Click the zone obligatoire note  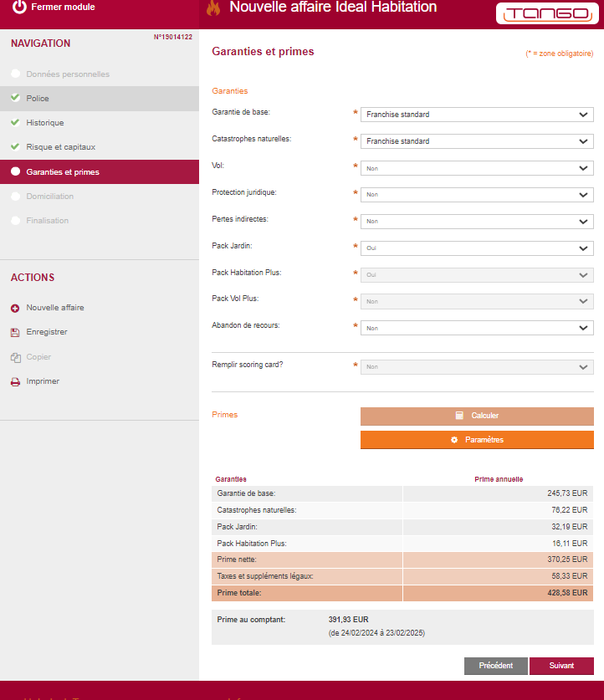point(560,54)
